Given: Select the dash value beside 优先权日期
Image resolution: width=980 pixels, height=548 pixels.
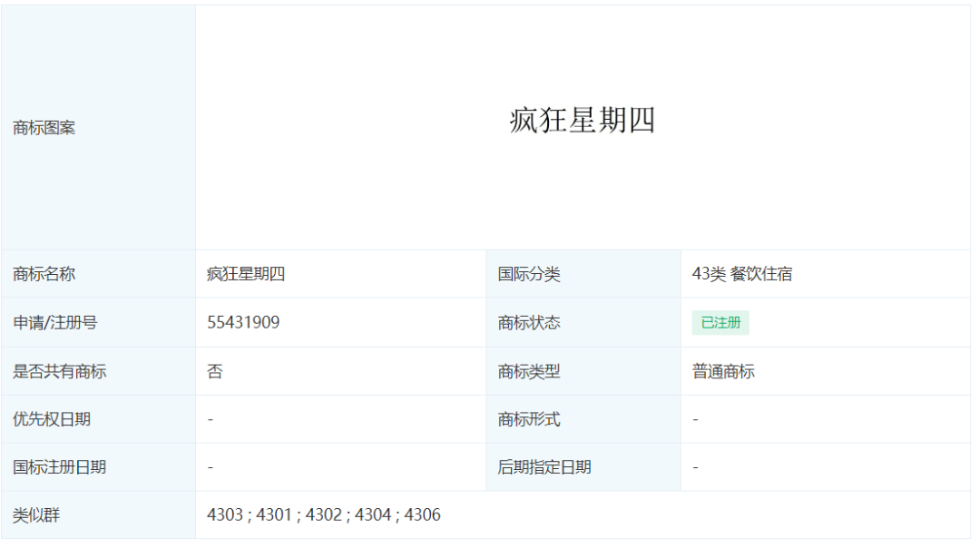Looking at the screenshot, I should click(x=211, y=419).
